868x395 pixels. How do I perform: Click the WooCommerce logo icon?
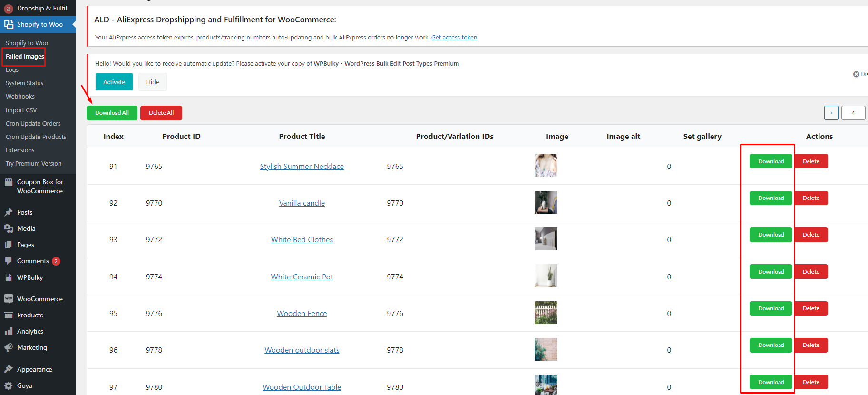(x=9, y=299)
